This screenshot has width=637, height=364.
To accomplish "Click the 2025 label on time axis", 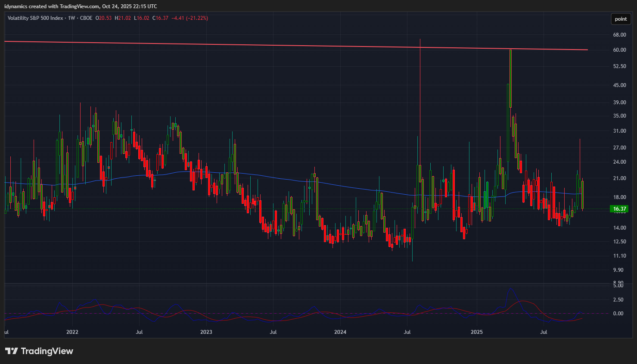I will [477, 332].
